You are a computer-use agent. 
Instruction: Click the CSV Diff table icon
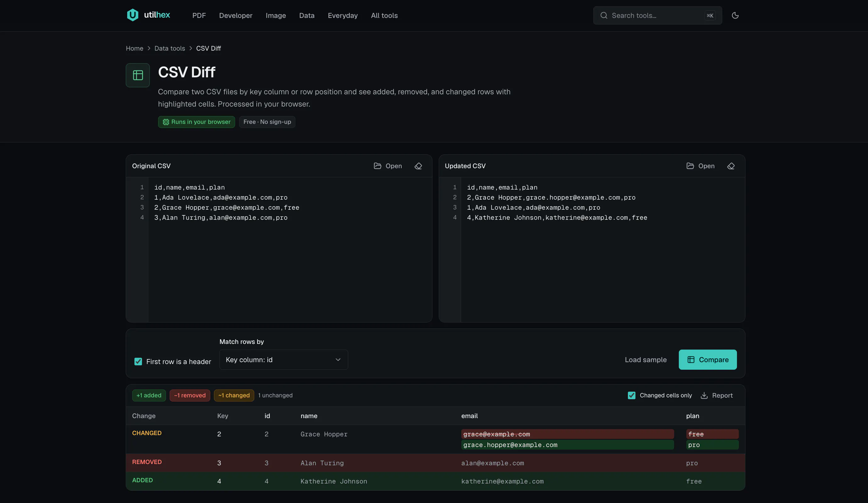click(138, 75)
